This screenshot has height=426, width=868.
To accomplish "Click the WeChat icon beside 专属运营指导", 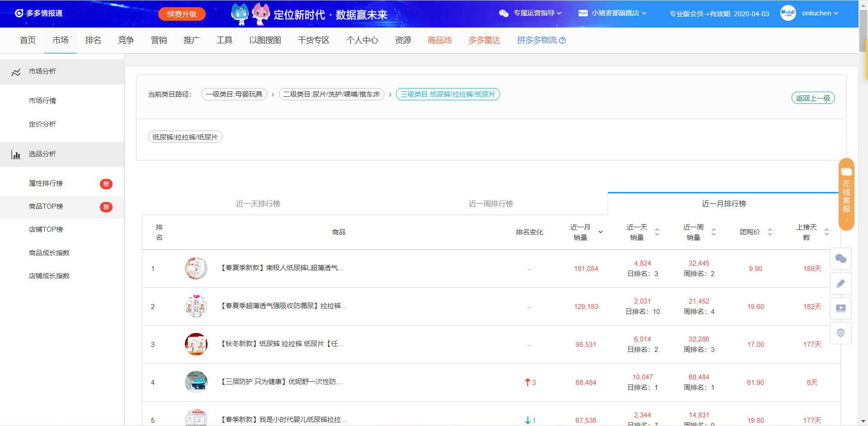I will click(x=504, y=13).
